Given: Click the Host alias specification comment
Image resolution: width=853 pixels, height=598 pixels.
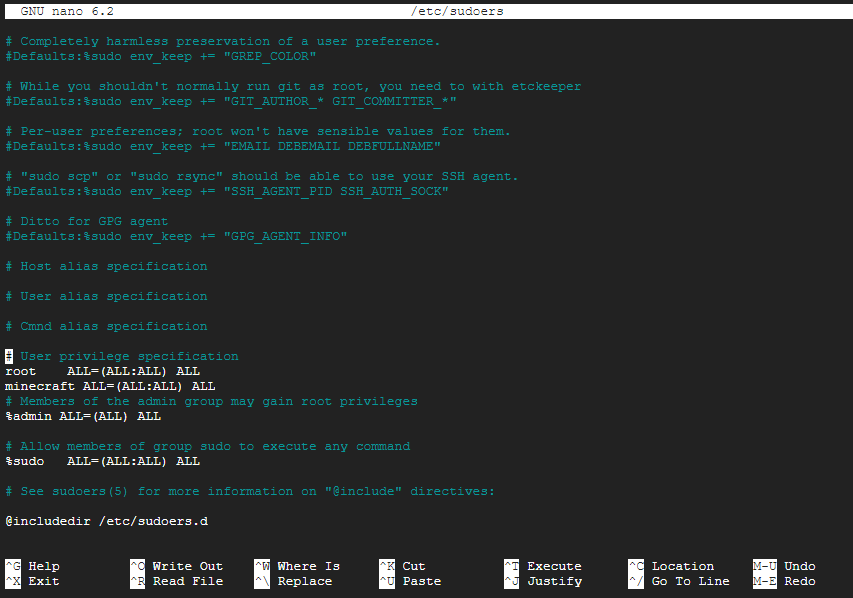Looking at the screenshot, I should tap(106, 266).
